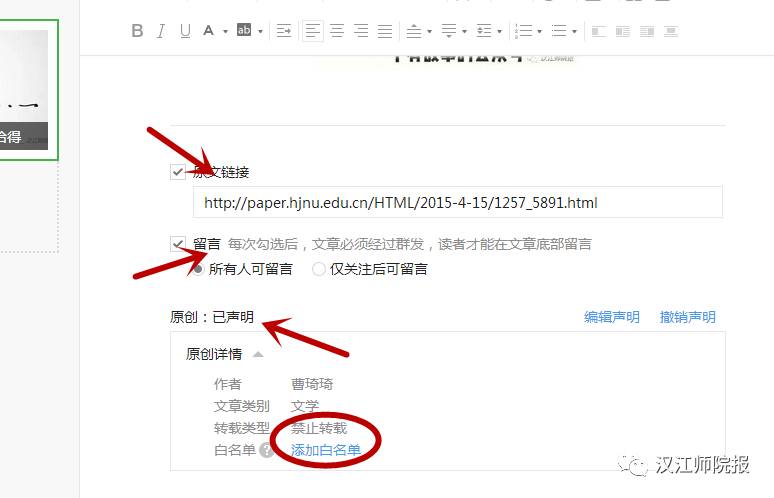Image resolution: width=774 pixels, height=498 pixels.
Task: Toggle underline formatting
Action: (185, 31)
